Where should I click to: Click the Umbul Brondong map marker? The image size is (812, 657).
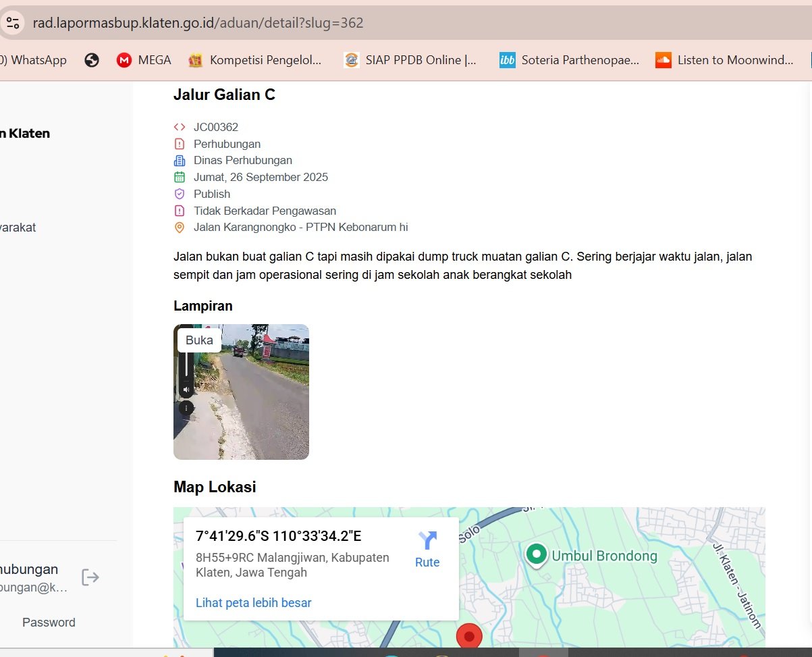[x=537, y=554]
